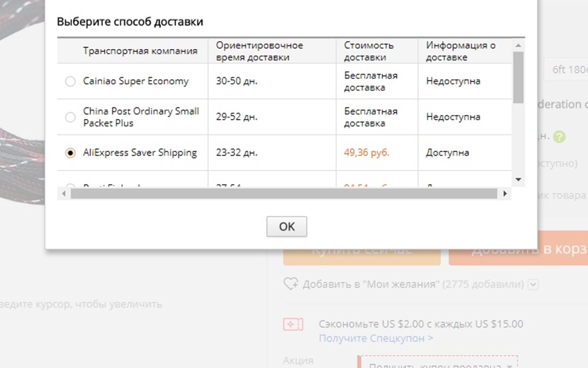Click the horizontal scrollbar thumb
This screenshot has height=368, width=588.
[x=284, y=194]
